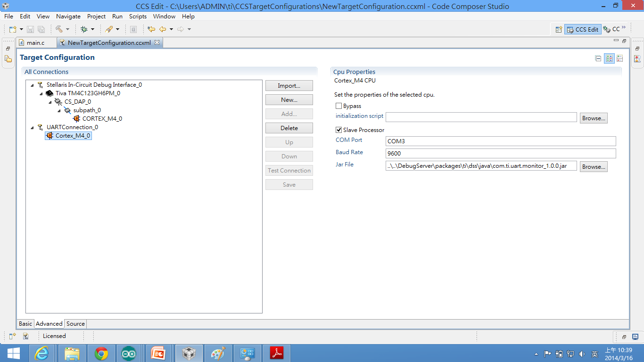Click the Build hammer icon
This screenshot has width=644, height=362.
[x=59, y=29]
